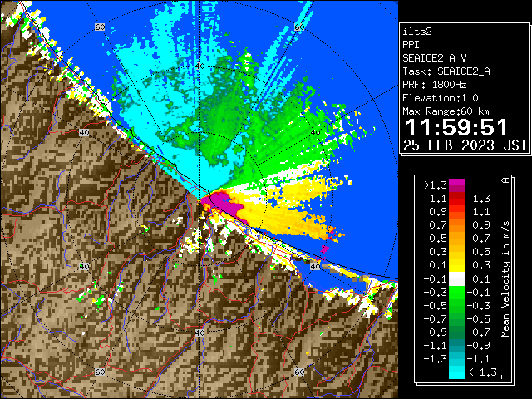The image size is (532, 399).
Task: Click the 'Max Range:60 km' text
Action: pyautogui.click(x=446, y=111)
